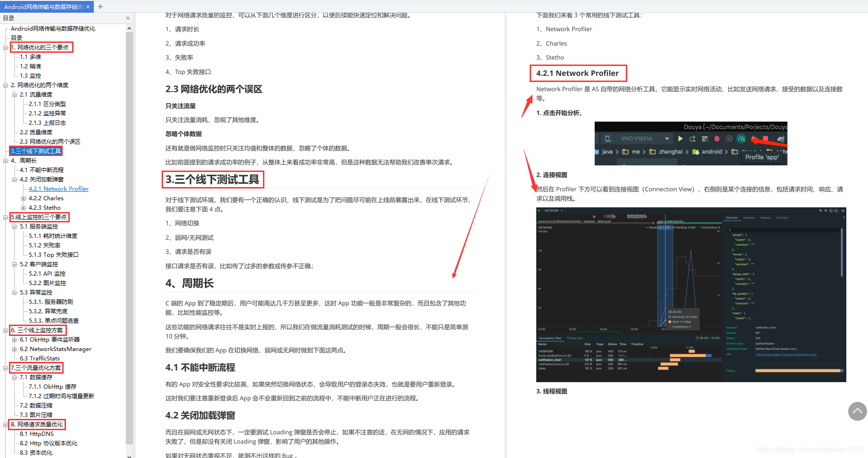The width and height of the screenshot is (868, 458).
Task: Collapse the '8. 网络请求质量优化' node
Action: 6,425
